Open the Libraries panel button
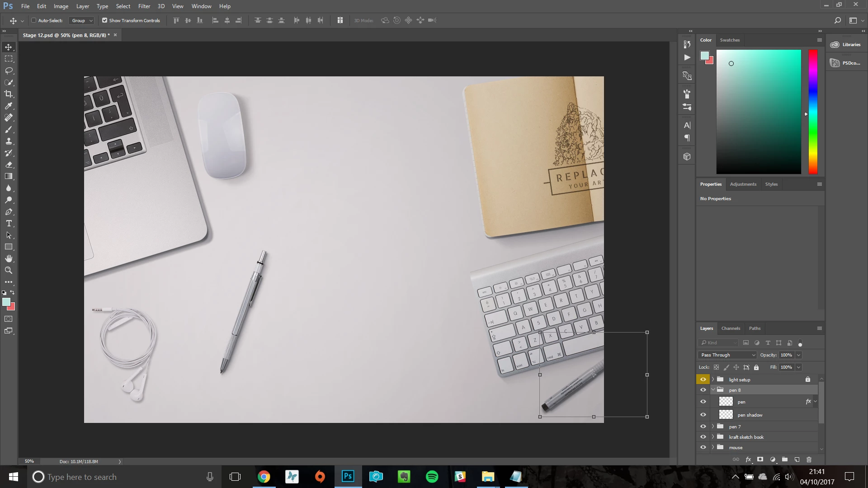 pyautogui.click(x=846, y=44)
